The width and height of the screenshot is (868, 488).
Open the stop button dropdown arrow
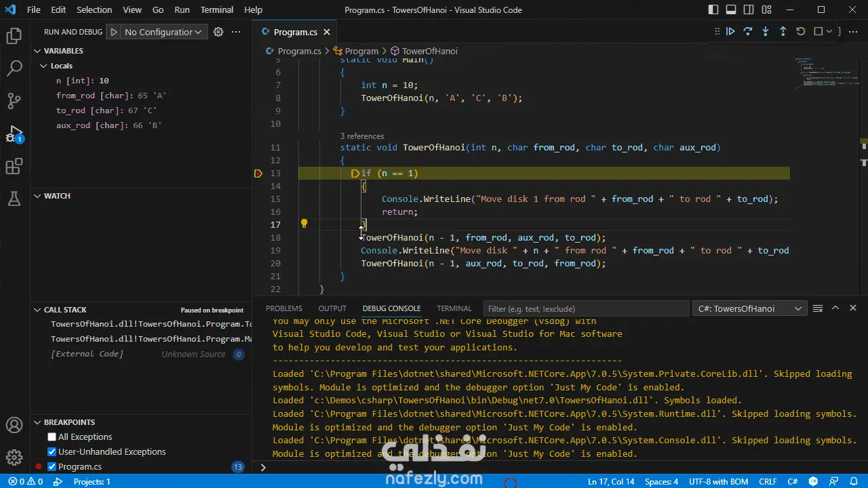pyautogui.click(x=829, y=31)
